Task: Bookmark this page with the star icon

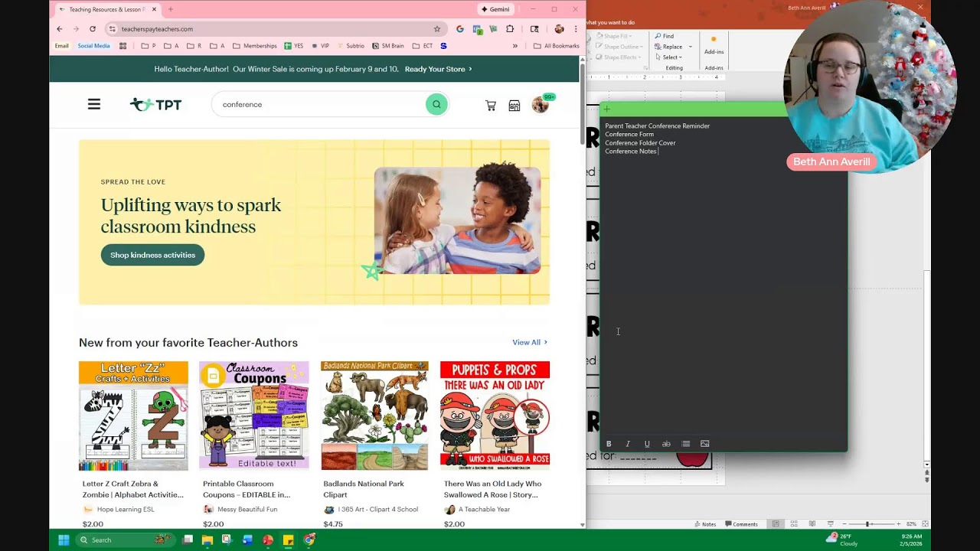Action: coord(437,29)
